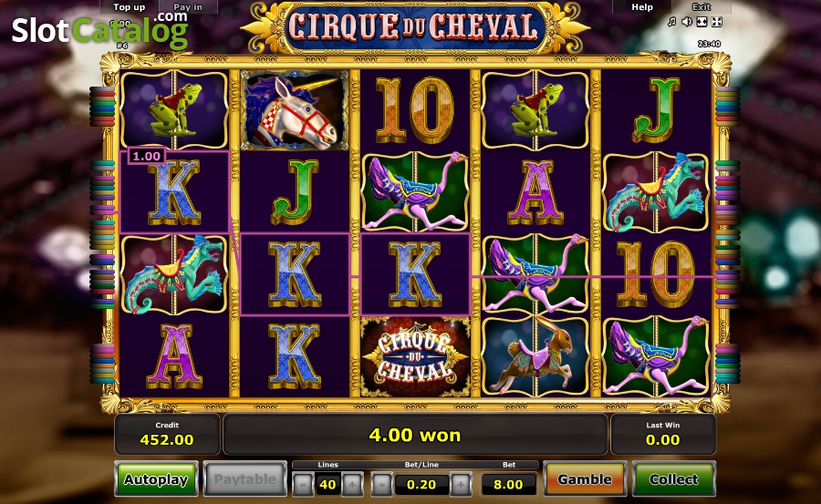Viewport: 821px width, 504px height.
Task: Click the rabbit carousel symbol
Action: point(535,357)
